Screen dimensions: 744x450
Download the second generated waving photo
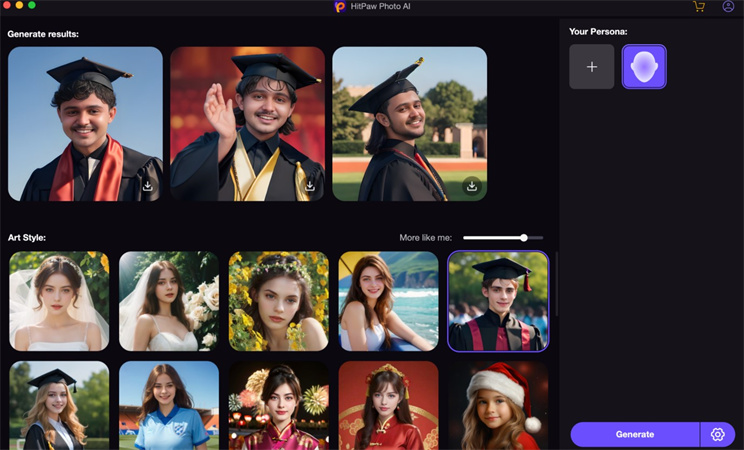[x=310, y=186]
